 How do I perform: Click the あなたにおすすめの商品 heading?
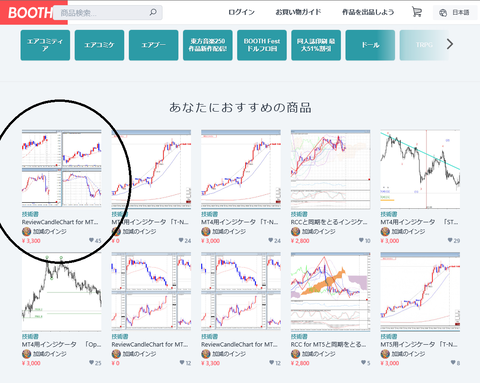click(240, 108)
